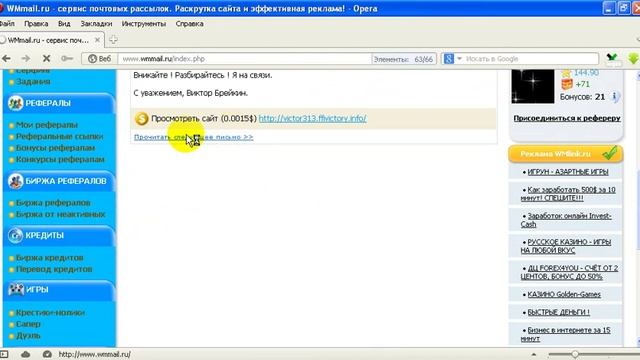Open the Справка menu

click(x=189, y=24)
